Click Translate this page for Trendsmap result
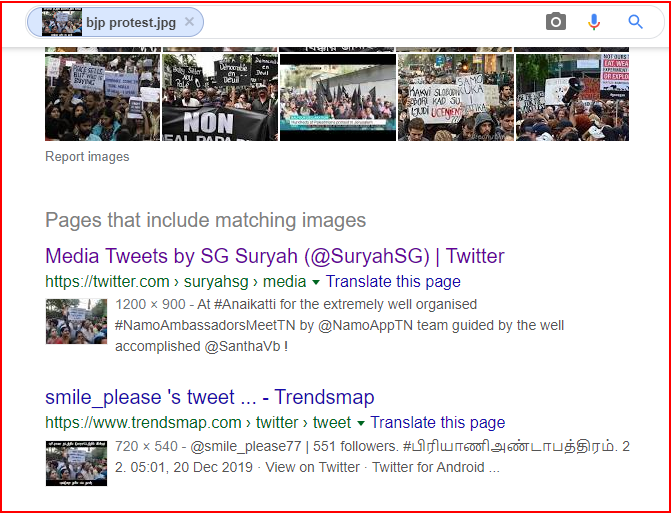Screen dimensions: 671x515 [x=437, y=423]
